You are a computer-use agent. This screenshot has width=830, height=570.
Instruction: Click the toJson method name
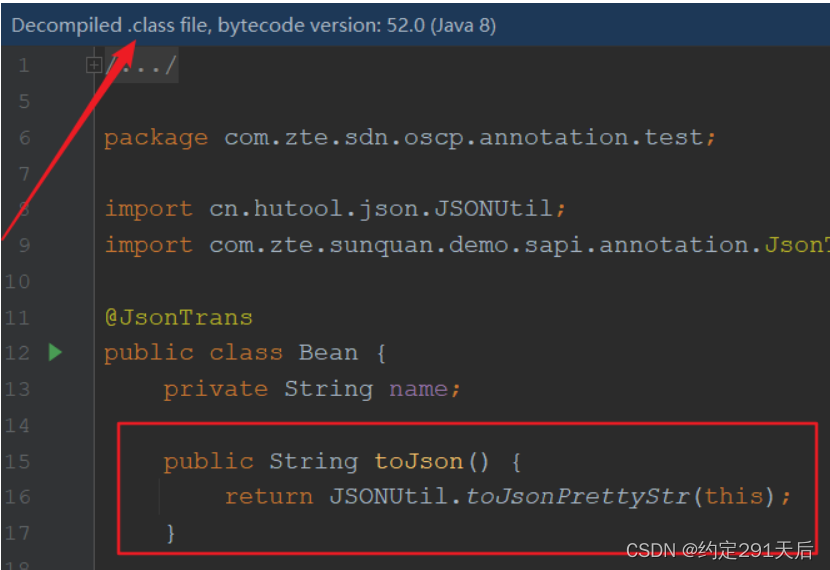(x=419, y=462)
